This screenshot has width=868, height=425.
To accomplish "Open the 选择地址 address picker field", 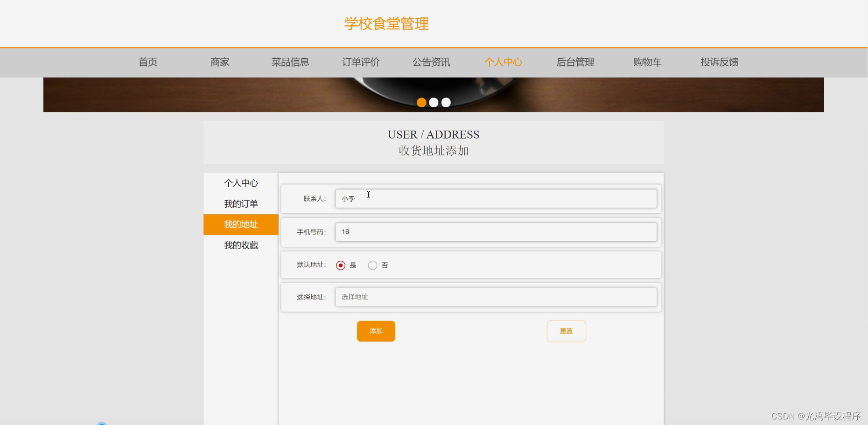I will [x=496, y=297].
